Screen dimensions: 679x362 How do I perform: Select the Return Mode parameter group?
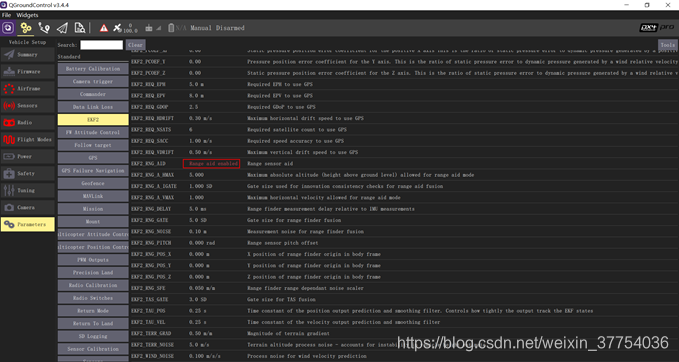click(x=93, y=311)
